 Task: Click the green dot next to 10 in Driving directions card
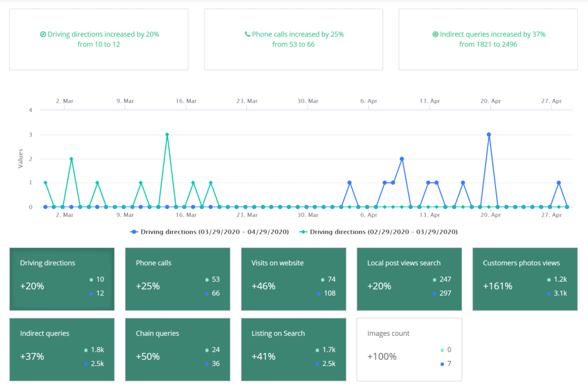[91, 280]
